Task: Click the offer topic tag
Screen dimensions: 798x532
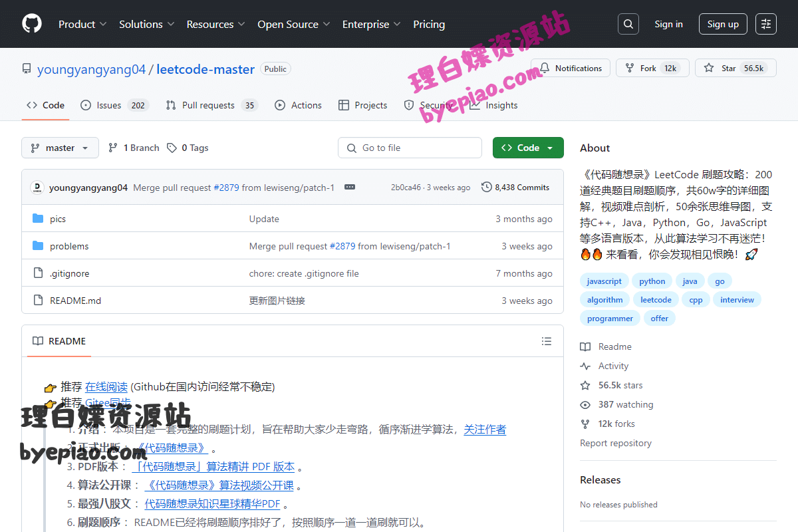Action: [x=660, y=319]
